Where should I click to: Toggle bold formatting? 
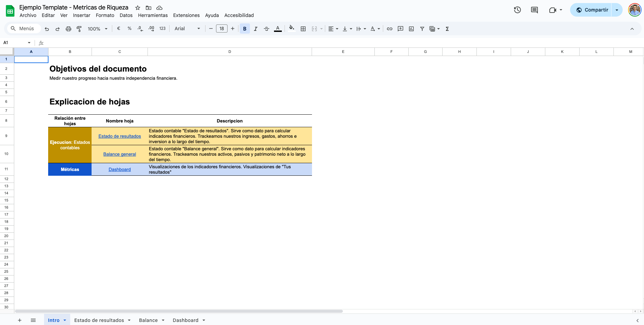coord(245,29)
